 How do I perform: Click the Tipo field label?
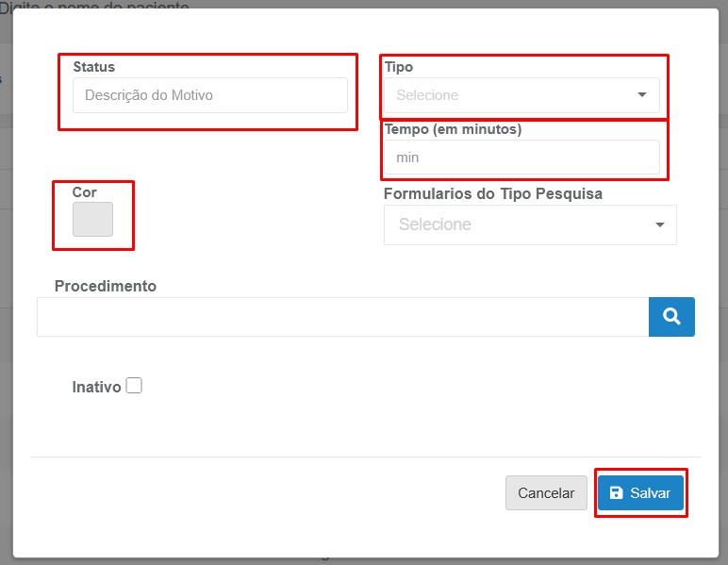(399, 67)
